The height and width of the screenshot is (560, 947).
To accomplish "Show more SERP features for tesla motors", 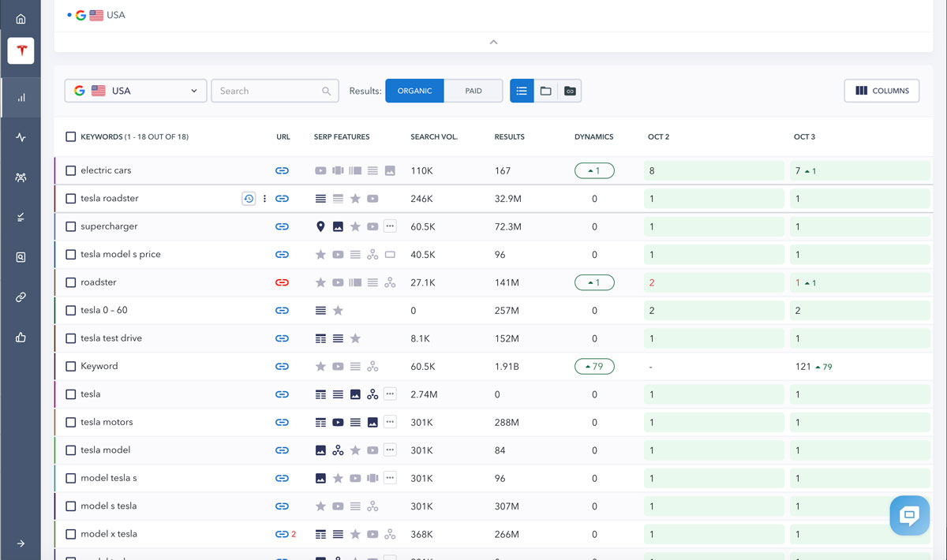I will pos(390,422).
